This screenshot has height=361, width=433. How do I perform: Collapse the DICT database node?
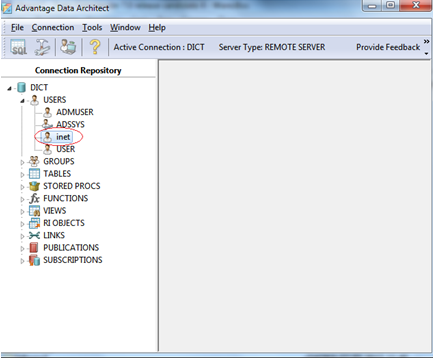point(9,88)
